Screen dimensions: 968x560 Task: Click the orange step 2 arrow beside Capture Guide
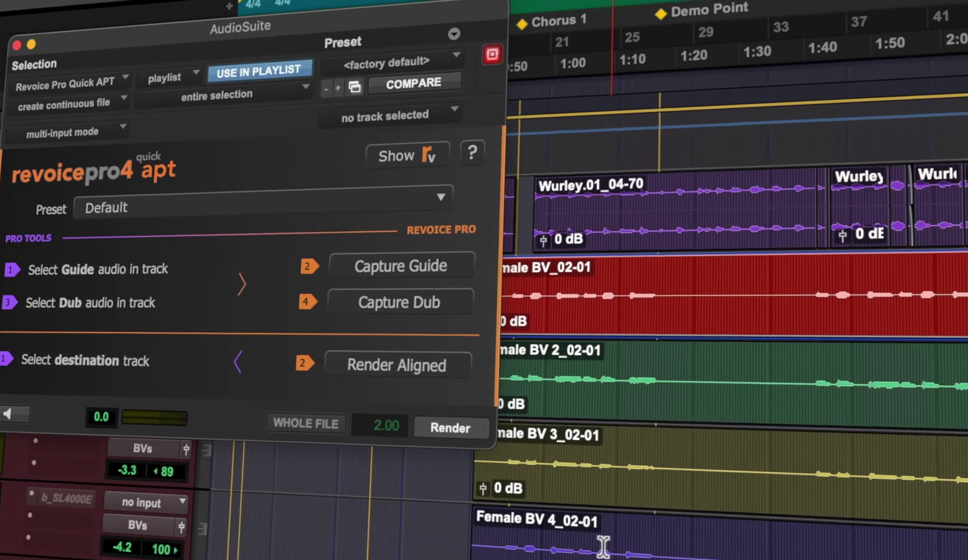coord(309,266)
